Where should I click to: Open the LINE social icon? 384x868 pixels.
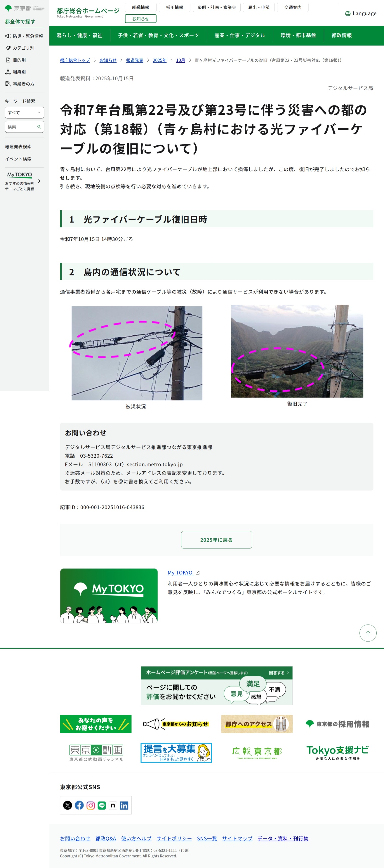102,805
